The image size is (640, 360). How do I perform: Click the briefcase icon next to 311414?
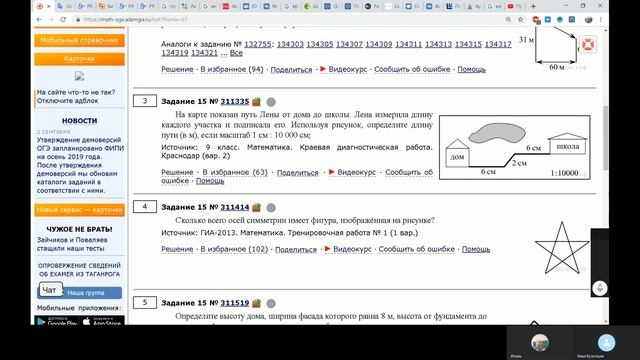256,207
